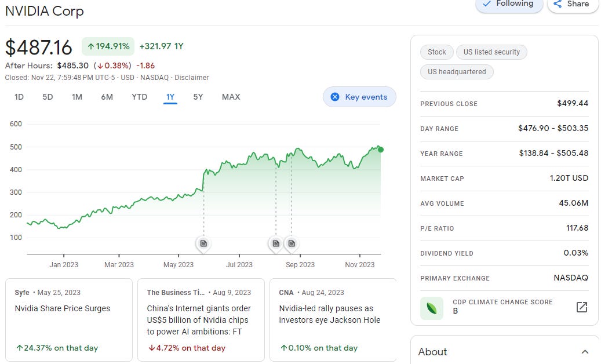The height and width of the screenshot is (364, 601).
Task: Click the P/E ratio value 117.68
Action: [577, 228]
